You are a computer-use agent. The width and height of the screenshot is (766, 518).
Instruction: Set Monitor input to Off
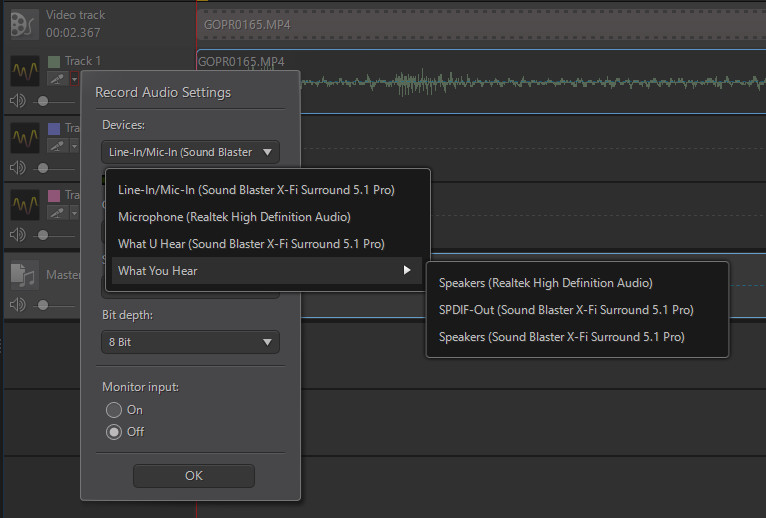click(x=114, y=432)
